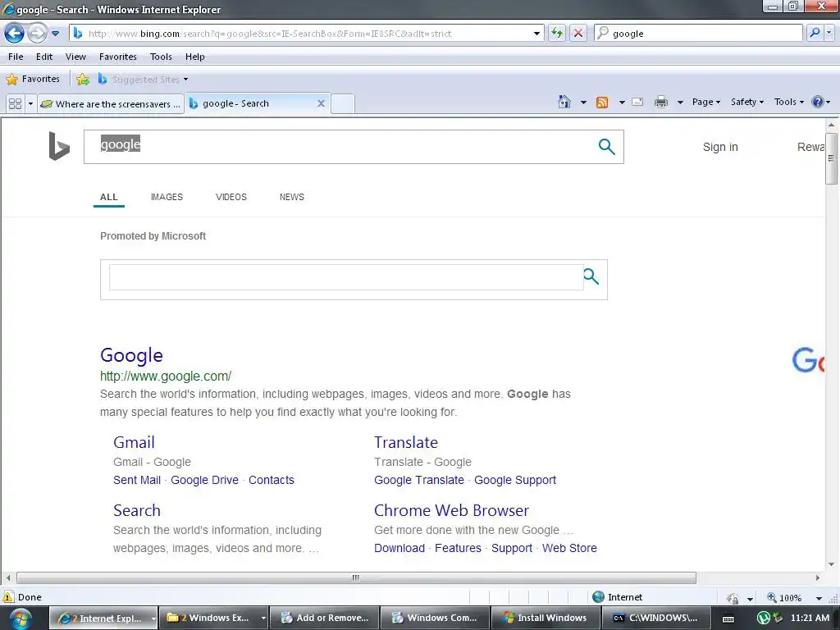The height and width of the screenshot is (630, 840).
Task: Switch to C:\WINDOWS command prompt taskbar button
Action: coord(655,618)
